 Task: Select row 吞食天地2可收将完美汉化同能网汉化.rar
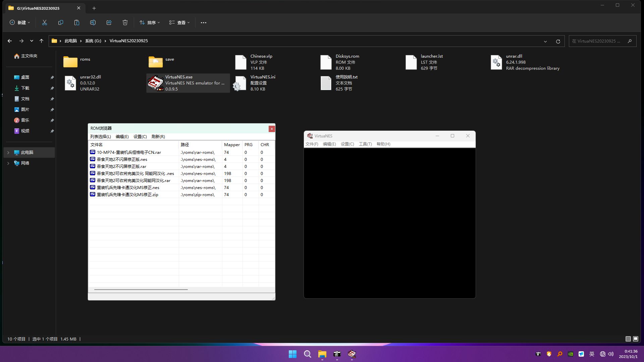point(181,180)
